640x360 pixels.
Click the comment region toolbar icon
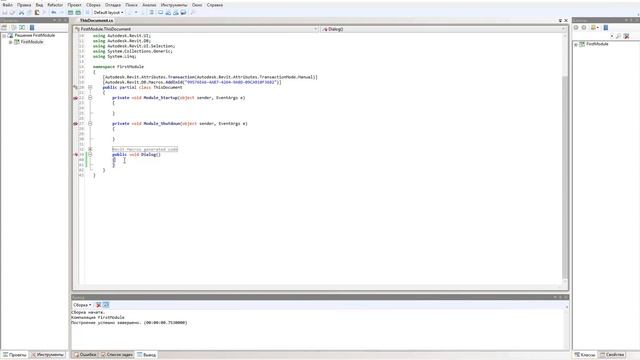pyautogui.click(x=151, y=13)
